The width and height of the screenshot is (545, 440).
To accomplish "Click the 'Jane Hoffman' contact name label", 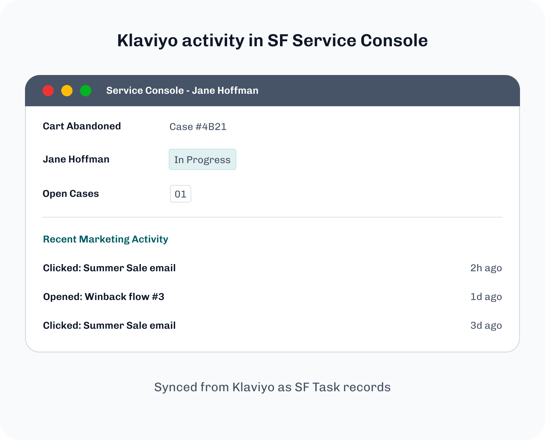I will click(76, 159).
